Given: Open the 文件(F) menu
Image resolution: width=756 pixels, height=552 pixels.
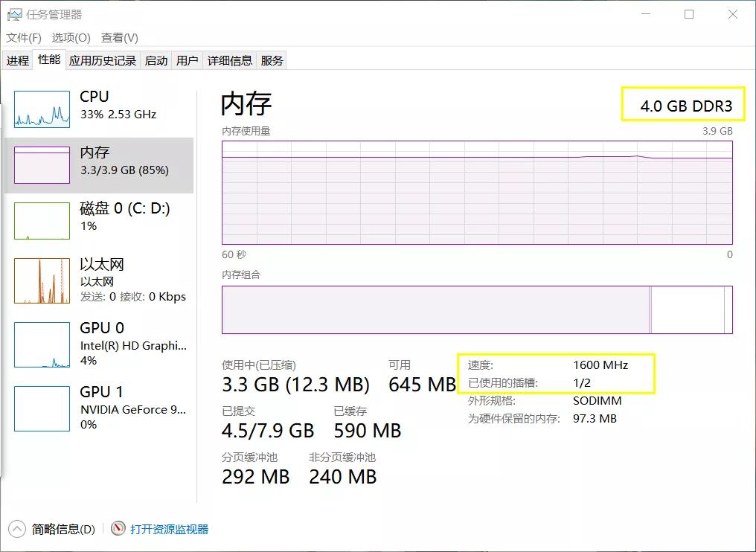Looking at the screenshot, I should coord(24,37).
